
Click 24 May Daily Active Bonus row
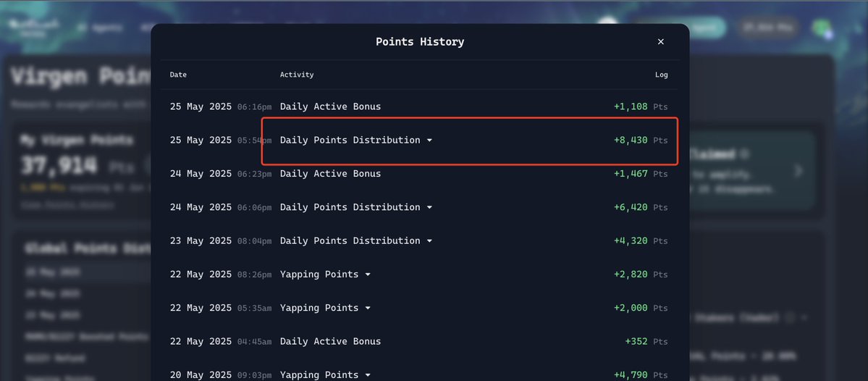419,173
